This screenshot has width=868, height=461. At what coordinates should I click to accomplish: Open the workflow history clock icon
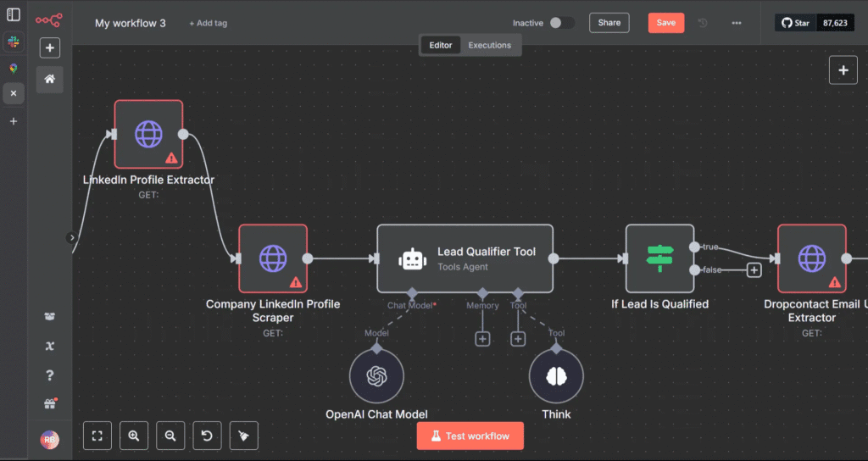703,23
